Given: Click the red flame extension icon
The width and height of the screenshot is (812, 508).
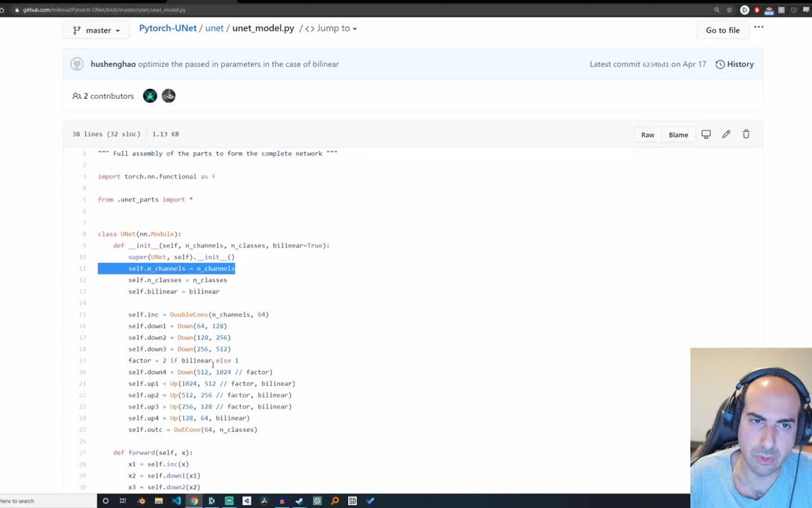Looking at the screenshot, I should tap(757, 10).
